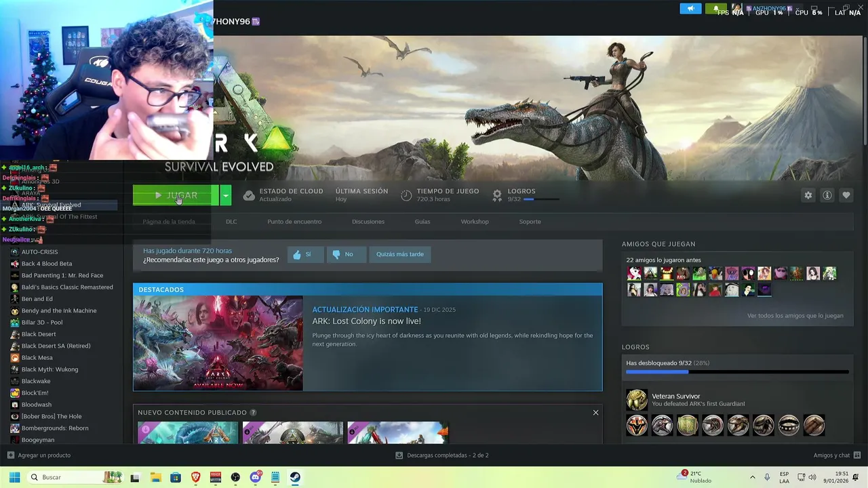Click the Logros gear-badge icon

click(497, 195)
